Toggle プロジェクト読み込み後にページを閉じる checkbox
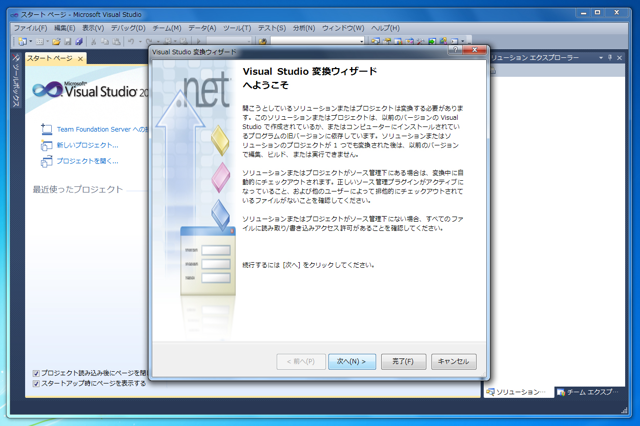 click(x=36, y=373)
